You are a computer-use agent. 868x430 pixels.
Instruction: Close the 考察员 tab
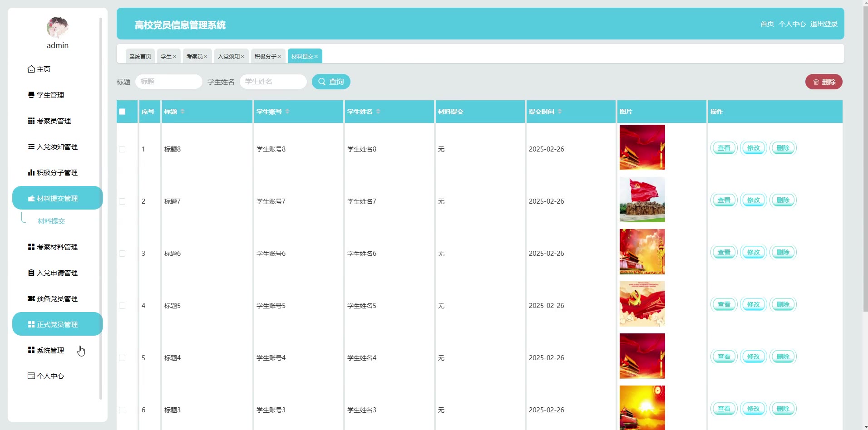206,57
